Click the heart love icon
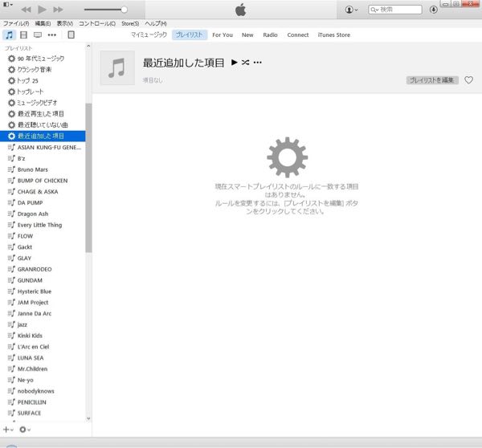This screenshot has height=448, width=482. (469, 80)
